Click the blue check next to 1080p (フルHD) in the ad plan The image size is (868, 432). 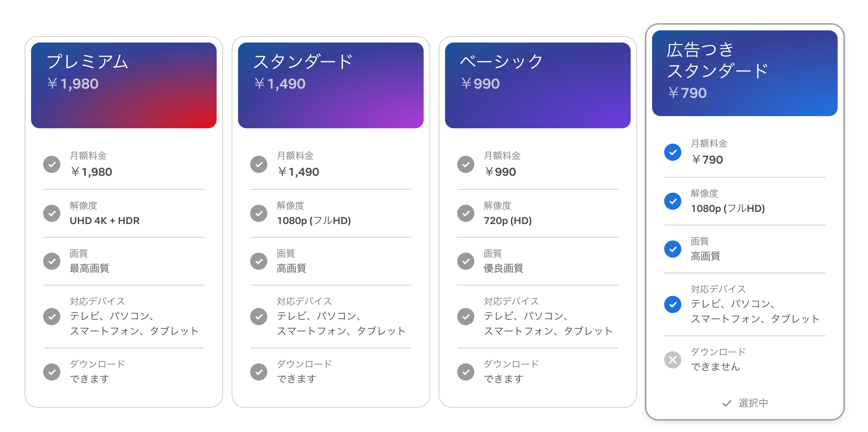(x=673, y=201)
